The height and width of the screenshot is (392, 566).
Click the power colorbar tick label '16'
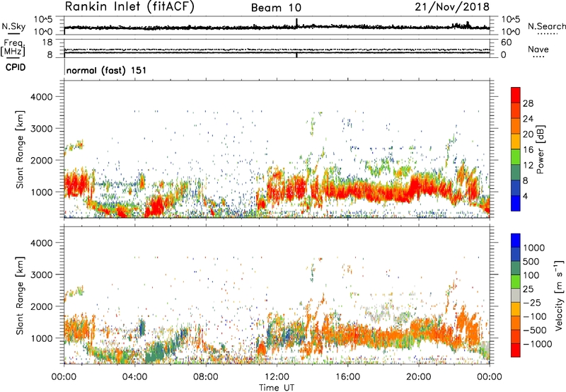click(528, 149)
